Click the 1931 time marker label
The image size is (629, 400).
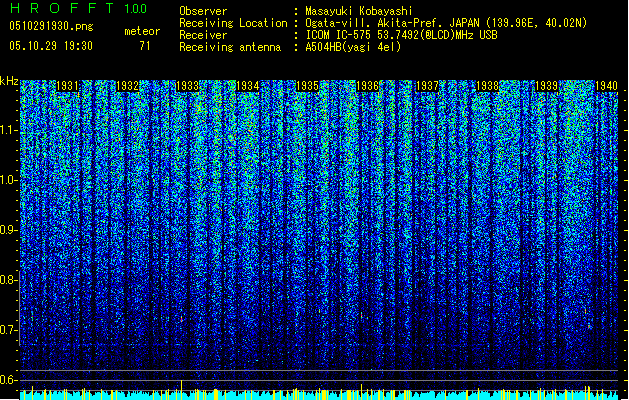point(67,86)
